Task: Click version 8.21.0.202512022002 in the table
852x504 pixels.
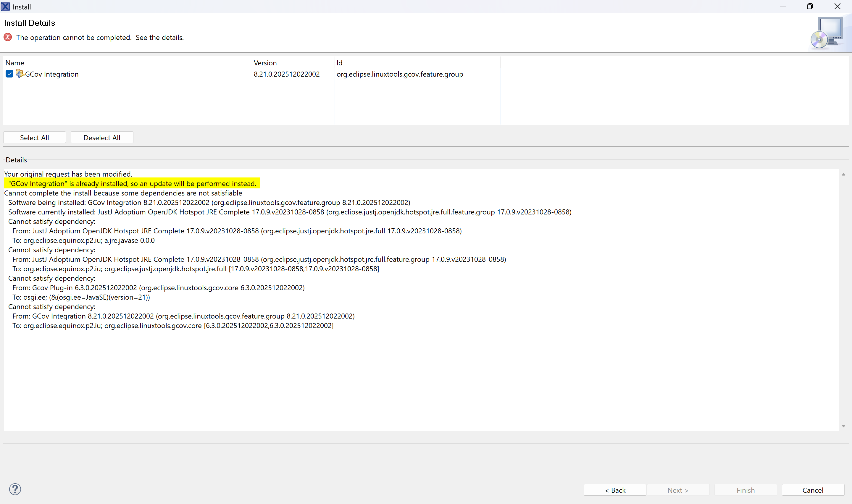Action: [x=287, y=74]
